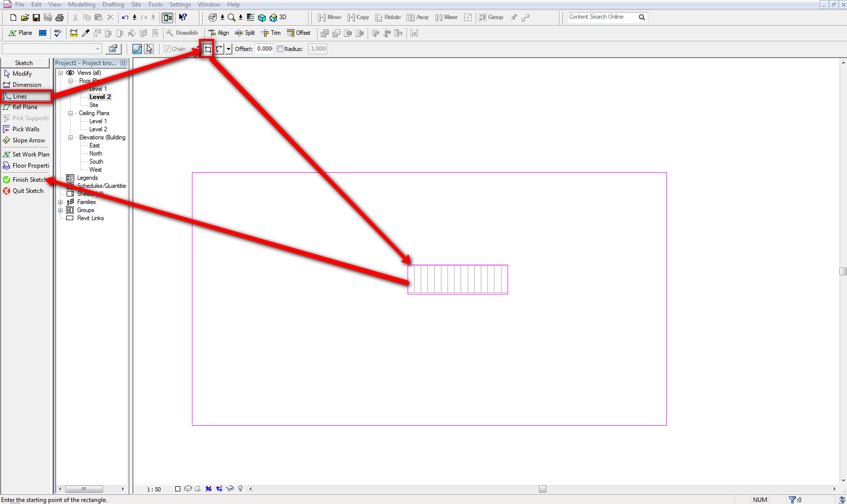
Task: Open Floor Properties from the Sketch bar
Action: [x=26, y=166]
